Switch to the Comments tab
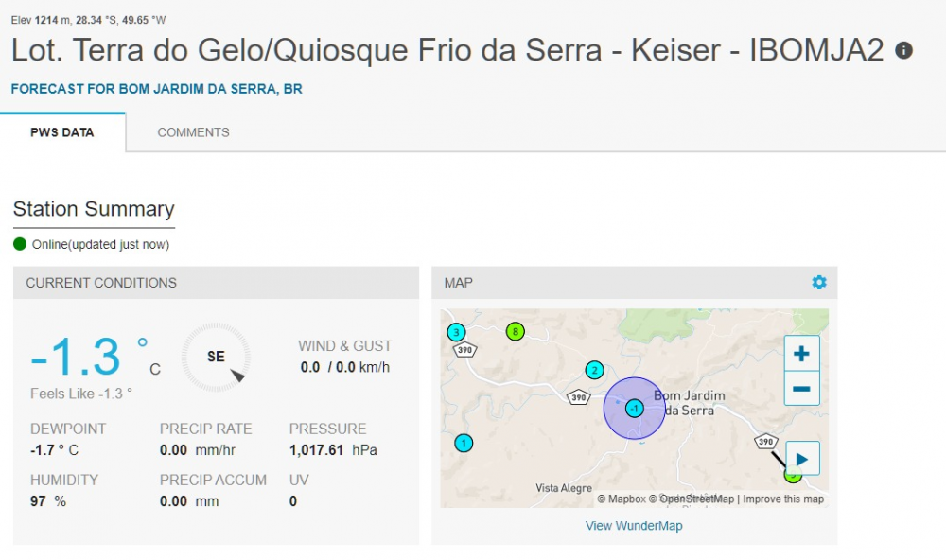The image size is (946, 560). click(193, 132)
